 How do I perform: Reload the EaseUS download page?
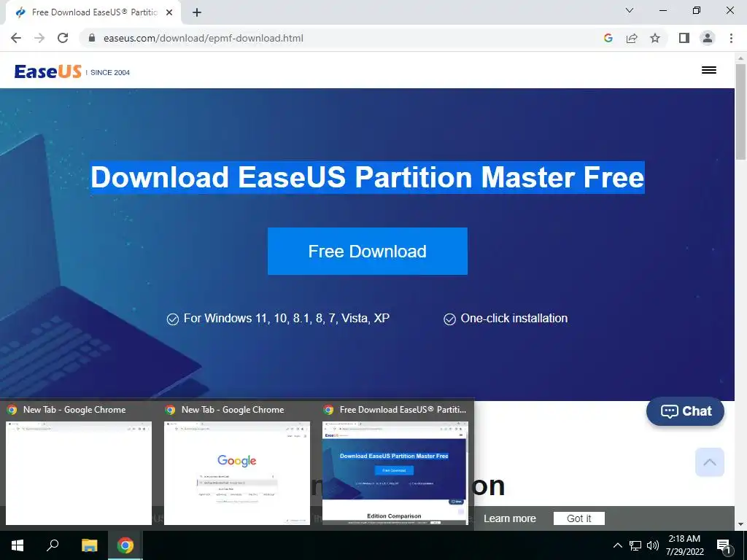point(63,38)
